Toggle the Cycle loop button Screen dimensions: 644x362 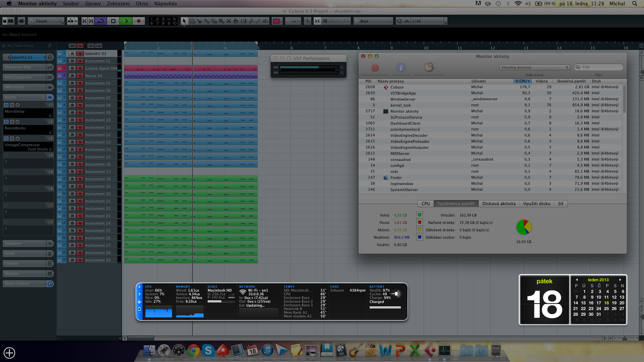pyautogui.click(x=101, y=21)
